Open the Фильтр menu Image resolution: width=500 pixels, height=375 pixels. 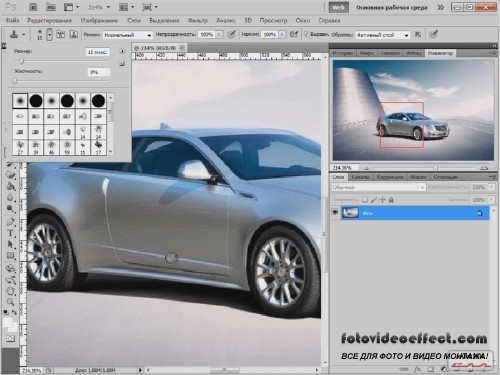(197, 21)
